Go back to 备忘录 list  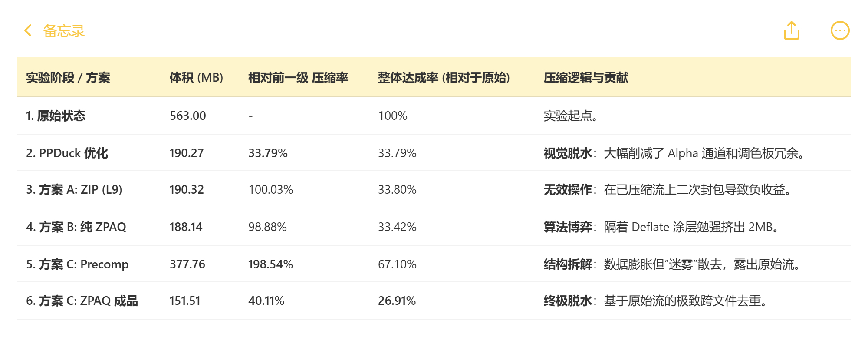tap(64, 31)
